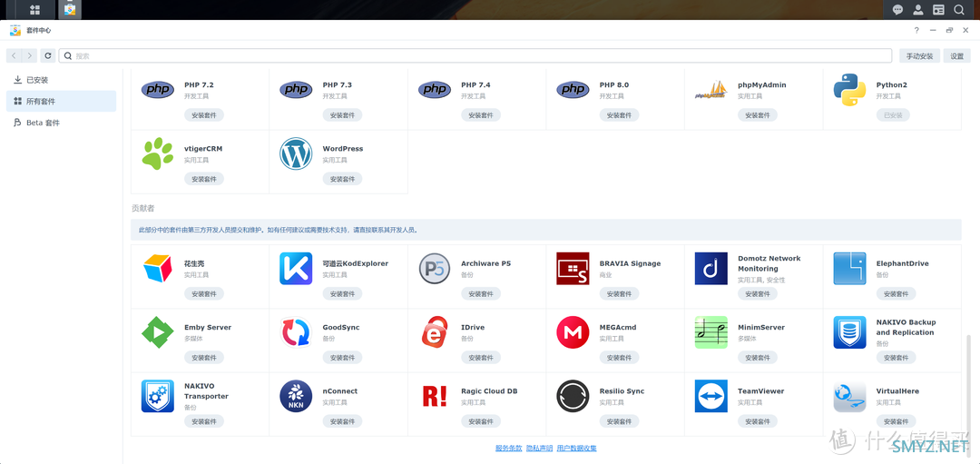This screenshot has height=464, width=980.
Task: Open the phpMyAdmin sailboat icon
Action: click(711, 90)
